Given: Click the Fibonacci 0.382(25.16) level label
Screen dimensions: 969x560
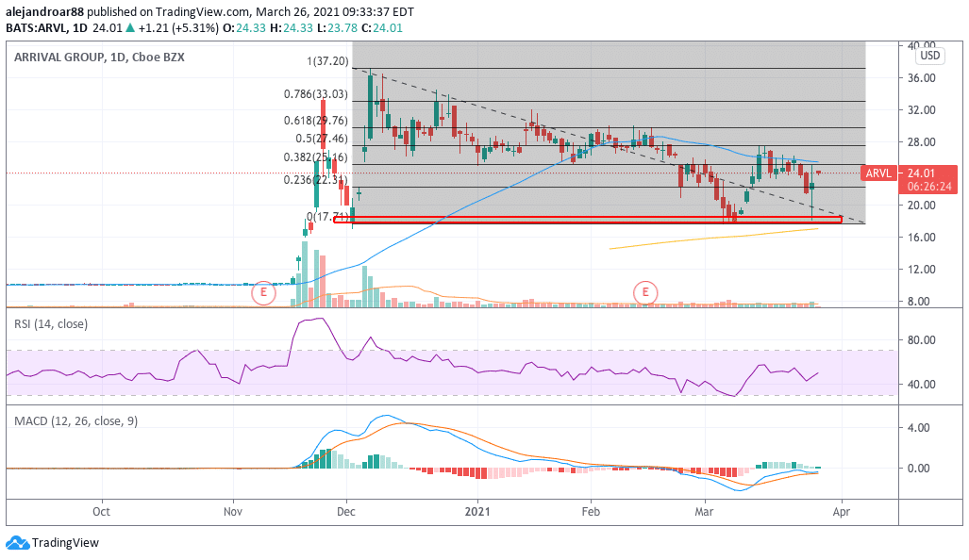Looking at the screenshot, I should (316, 157).
